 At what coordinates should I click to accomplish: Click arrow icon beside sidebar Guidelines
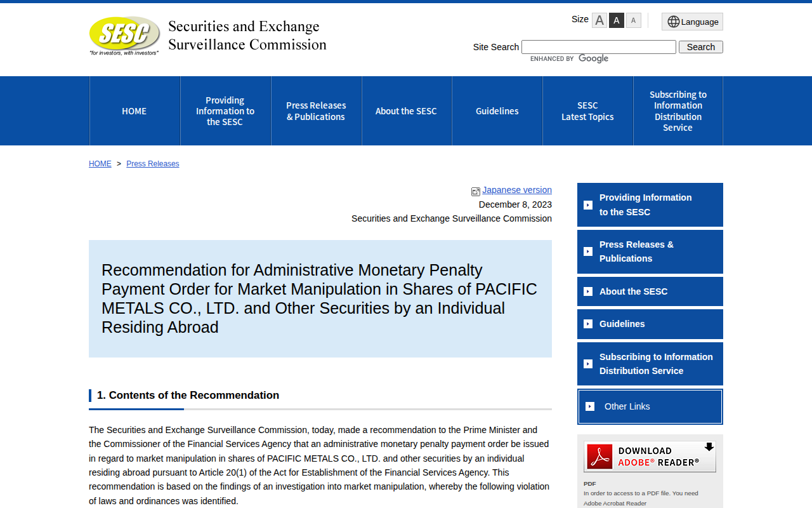point(588,324)
